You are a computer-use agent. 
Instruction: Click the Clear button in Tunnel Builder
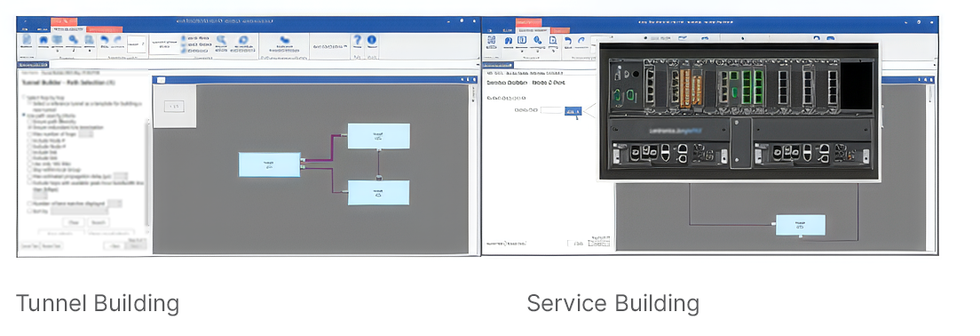click(x=73, y=223)
